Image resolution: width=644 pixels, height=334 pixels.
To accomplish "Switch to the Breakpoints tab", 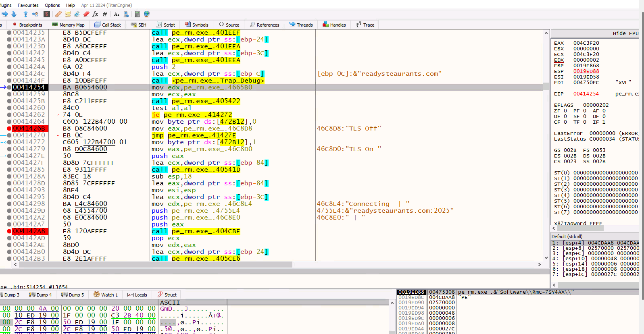I will click(27, 25).
